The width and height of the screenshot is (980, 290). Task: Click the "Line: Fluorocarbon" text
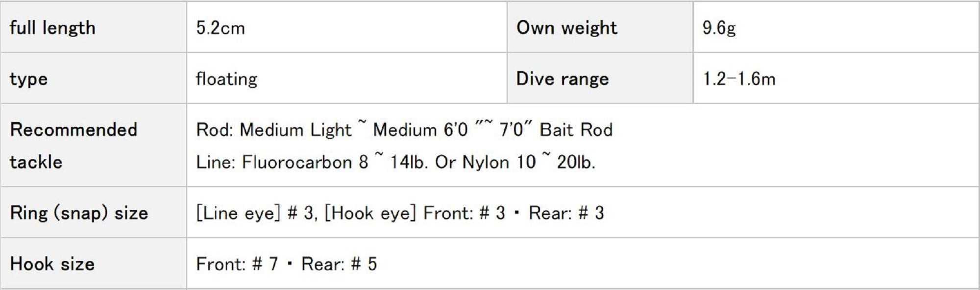tap(274, 162)
